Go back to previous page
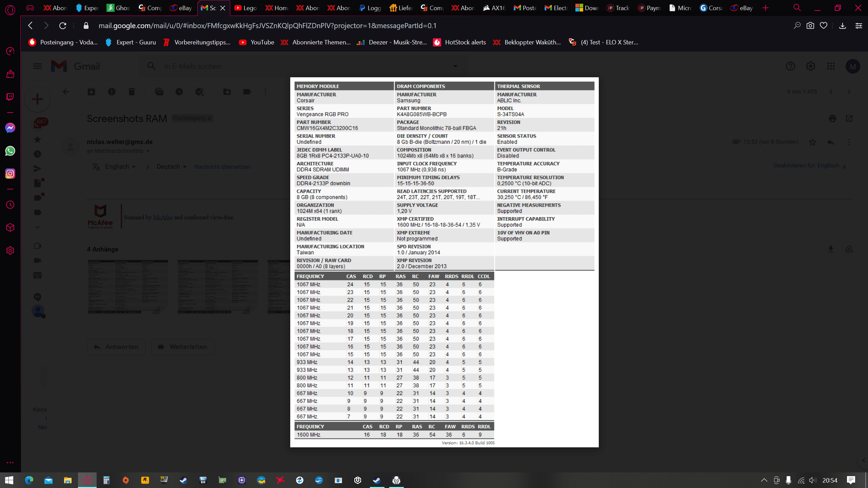The image size is (868, 488). click(31, 25)
